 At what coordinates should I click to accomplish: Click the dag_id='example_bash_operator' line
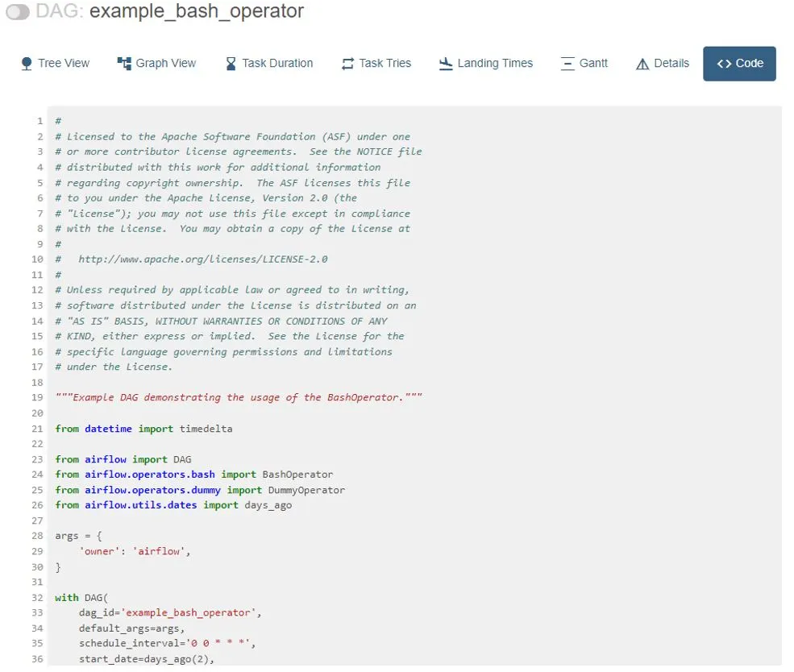170,613
